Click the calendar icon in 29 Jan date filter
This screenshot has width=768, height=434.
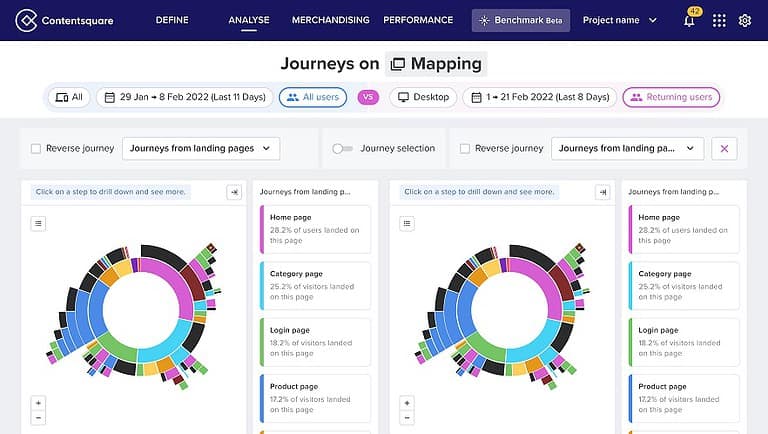(x=110, y=97)
